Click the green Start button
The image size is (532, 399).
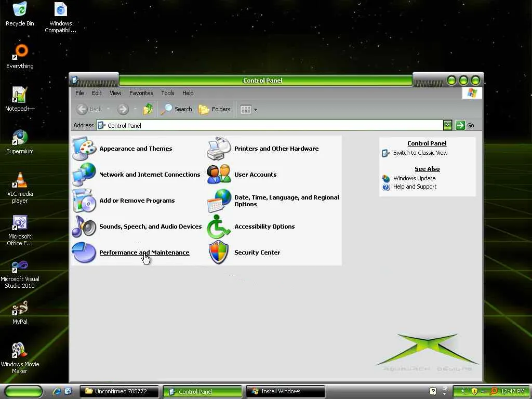[23, 392]
